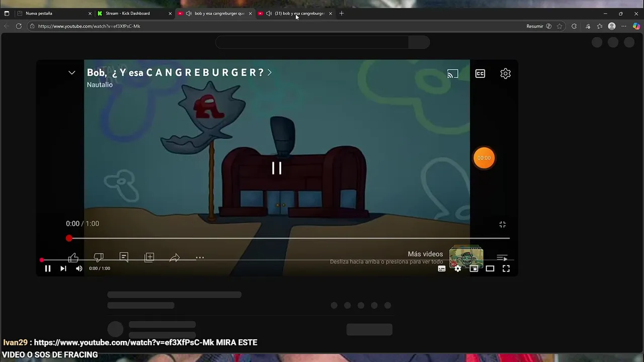
Task: Skip to next video
Action: 63,268
